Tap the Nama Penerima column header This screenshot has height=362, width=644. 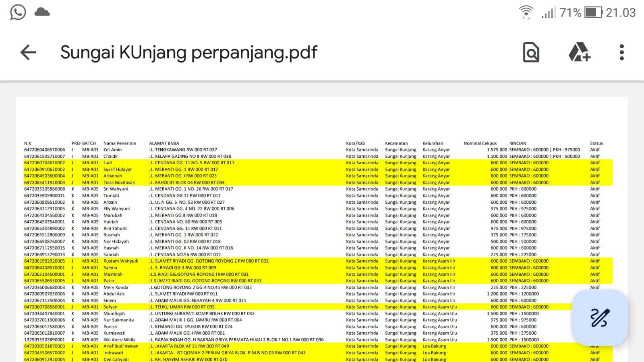tap(120, 143)
